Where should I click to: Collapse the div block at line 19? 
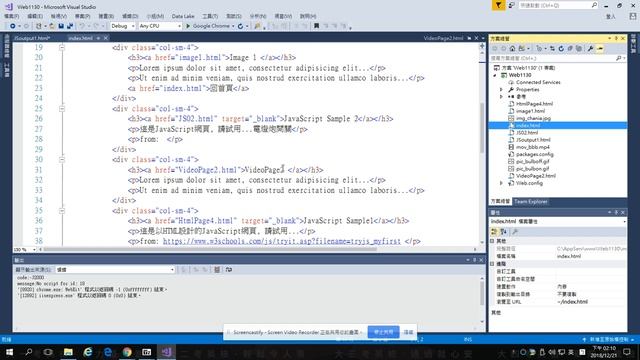tap(62, 48)
